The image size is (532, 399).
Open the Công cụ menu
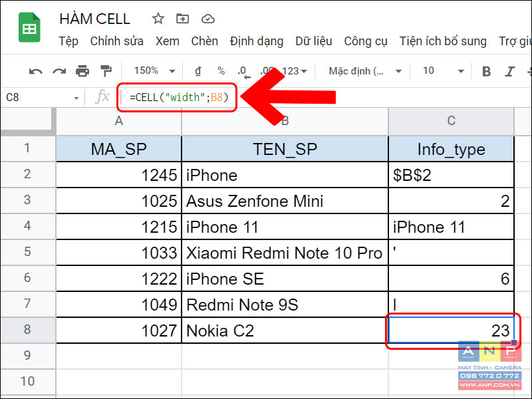click(x=365, y=41)
